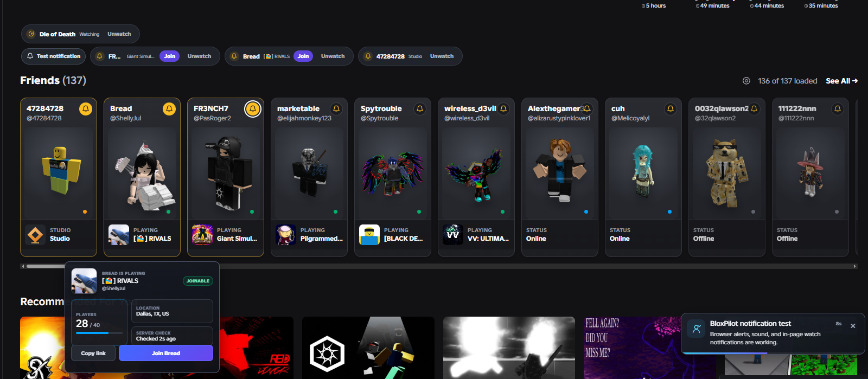Viewport: 868px width, 379px height.
Task: Click '49 minutes' label at top
Action: pos(714,5)
